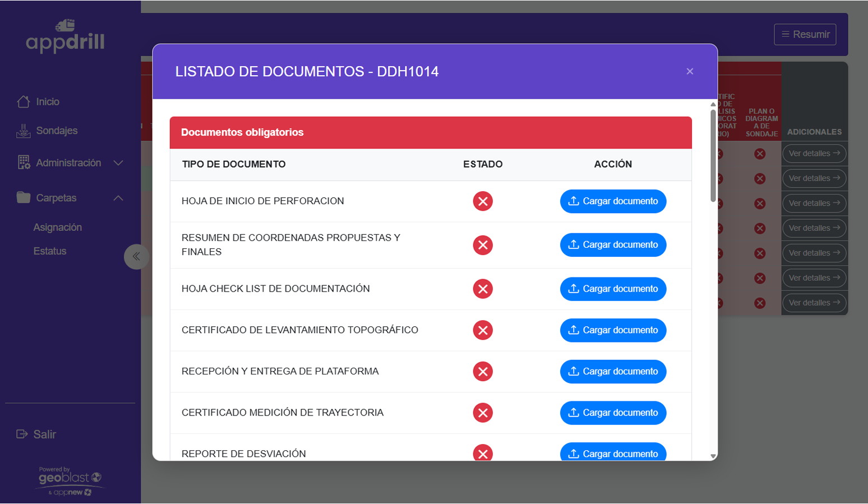The height and width of the screenshot is (504, 868).
Task: Upload document for Hoja de Inicio de Perforacion
Action: (613, 201)
